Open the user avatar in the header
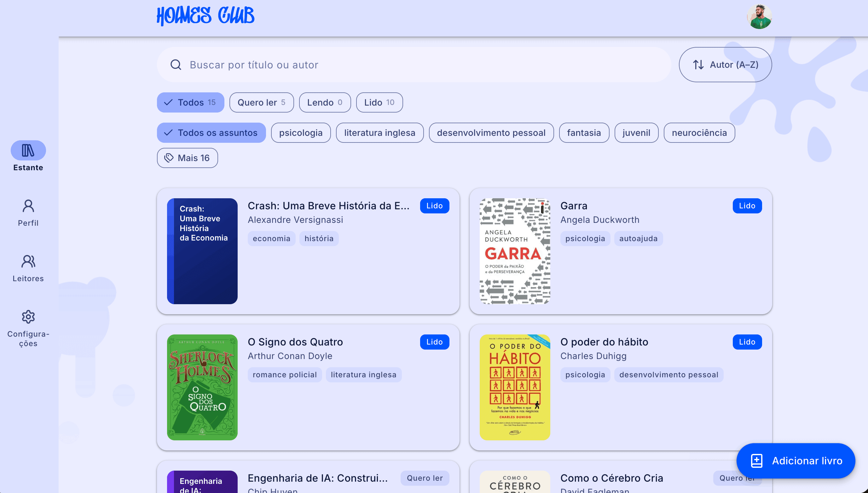 coord(759,16)
